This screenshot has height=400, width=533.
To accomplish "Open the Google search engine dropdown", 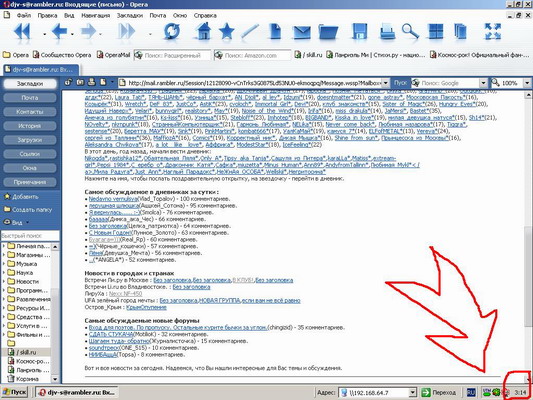I will click(x=483, y=83).
